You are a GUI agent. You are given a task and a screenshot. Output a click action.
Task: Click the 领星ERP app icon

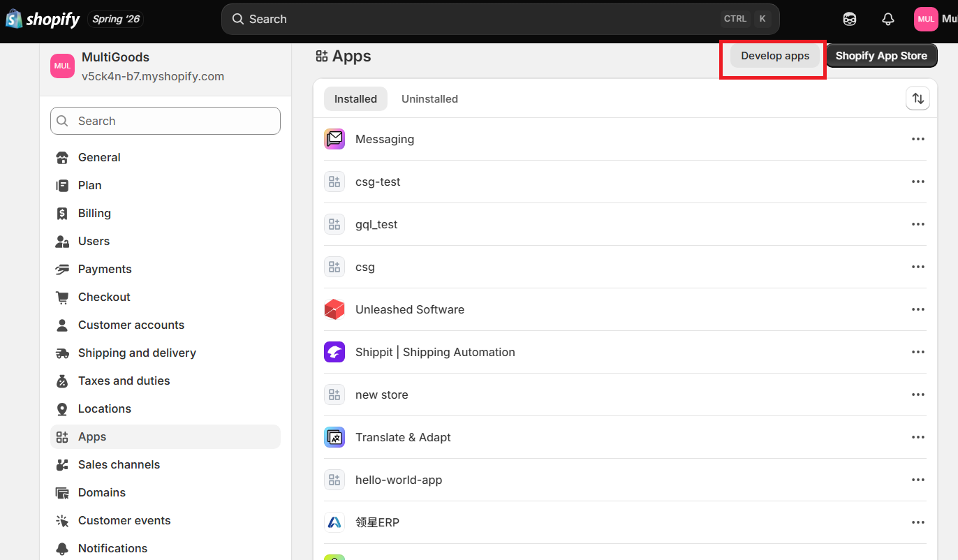334,522
